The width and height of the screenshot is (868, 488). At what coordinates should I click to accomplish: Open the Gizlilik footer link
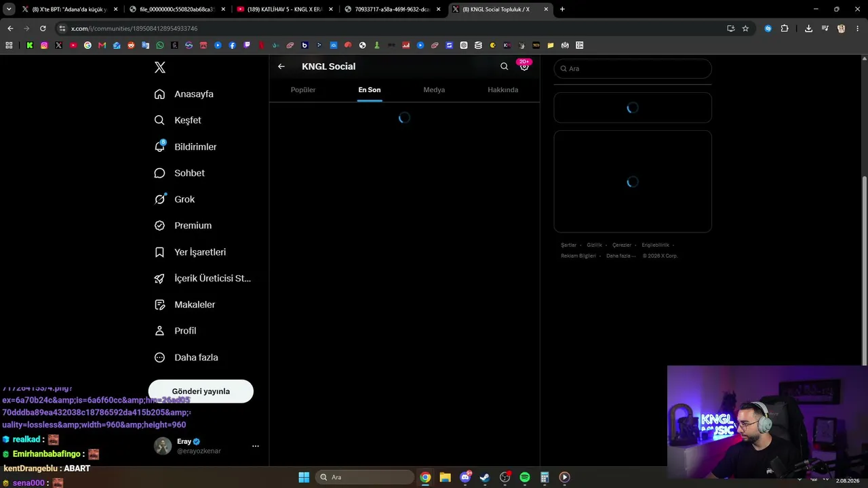click(595, 245)
